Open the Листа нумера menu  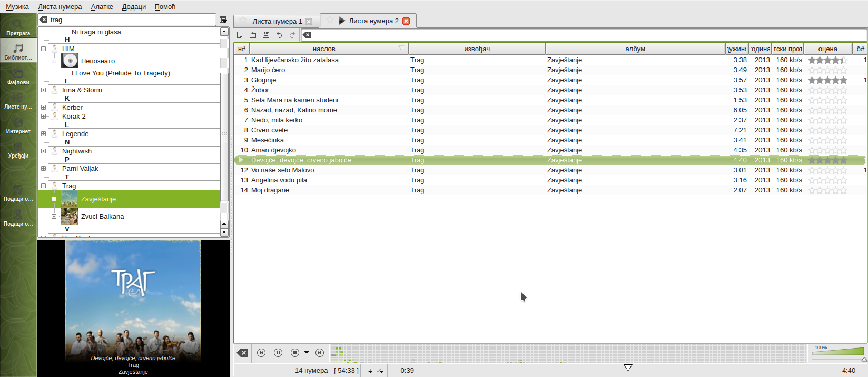60,7
